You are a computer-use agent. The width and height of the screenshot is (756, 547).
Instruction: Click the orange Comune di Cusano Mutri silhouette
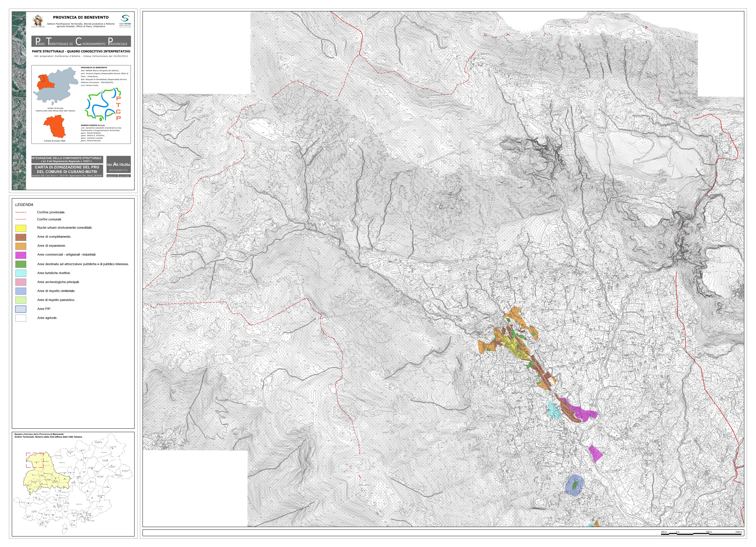tap(55, 126)
